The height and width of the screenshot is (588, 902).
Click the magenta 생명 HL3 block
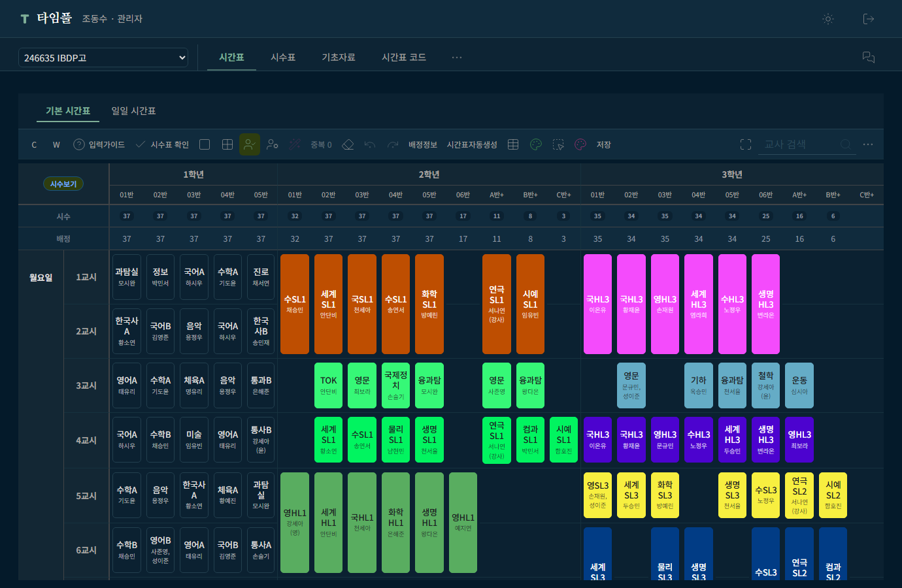(x=766, y=304)
